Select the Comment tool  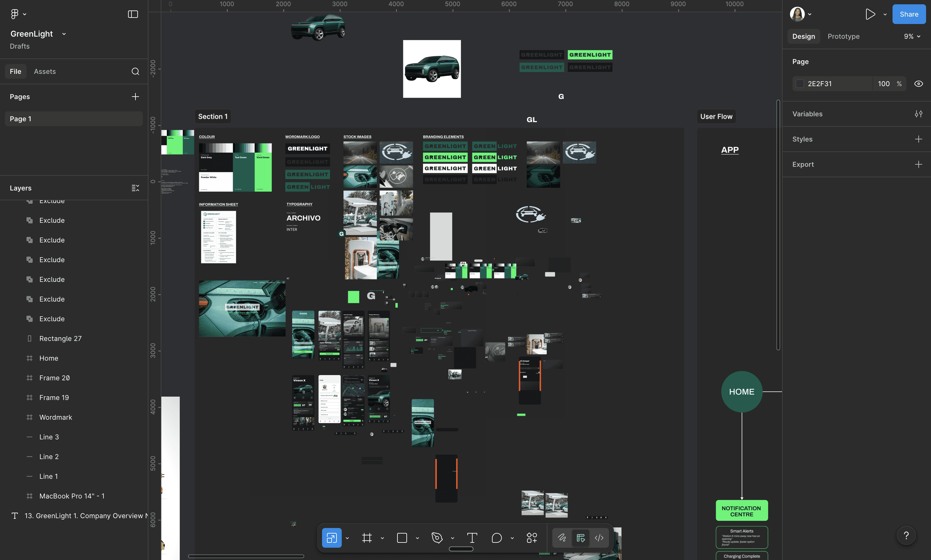497,538
